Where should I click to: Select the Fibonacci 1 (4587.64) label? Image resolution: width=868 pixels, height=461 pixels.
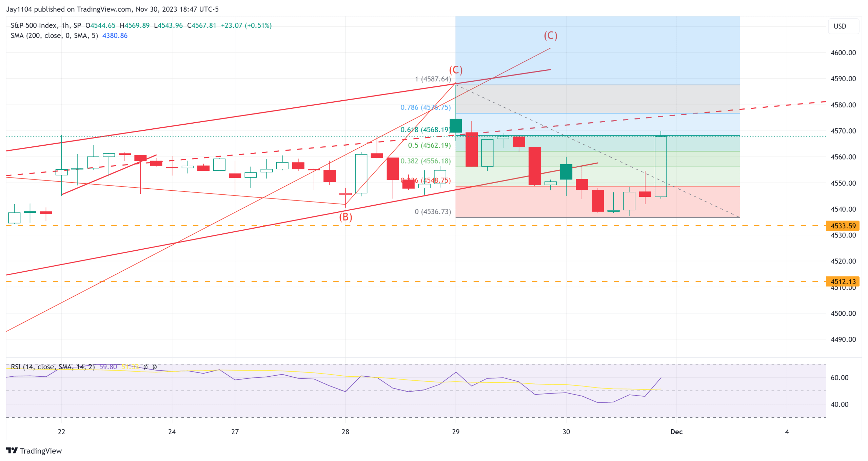433,79
